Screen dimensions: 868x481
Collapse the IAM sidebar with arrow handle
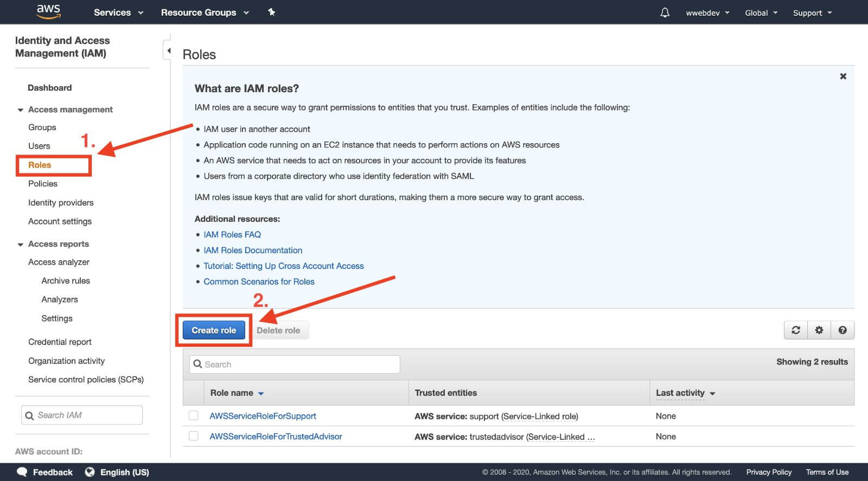pyautogui.click(x=168, y=50)
